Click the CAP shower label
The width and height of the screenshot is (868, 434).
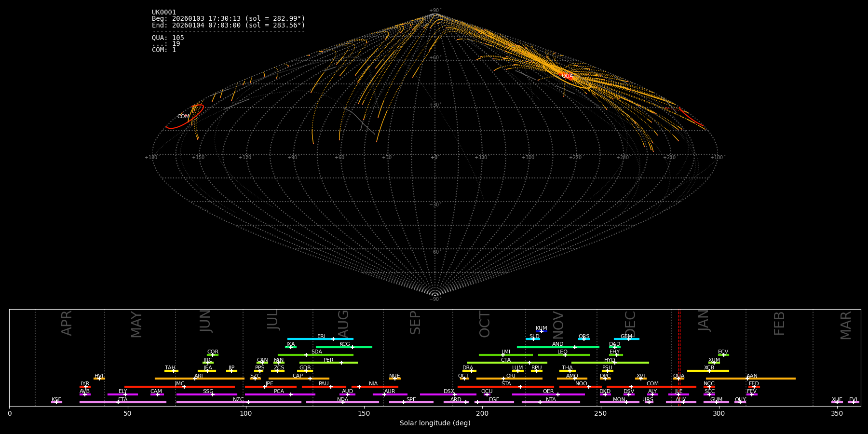pos(298,376)
